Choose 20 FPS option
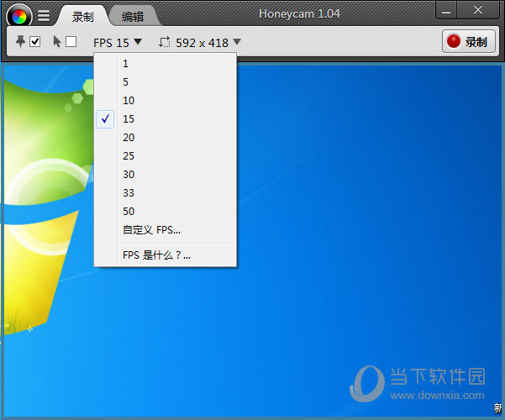 166,138
